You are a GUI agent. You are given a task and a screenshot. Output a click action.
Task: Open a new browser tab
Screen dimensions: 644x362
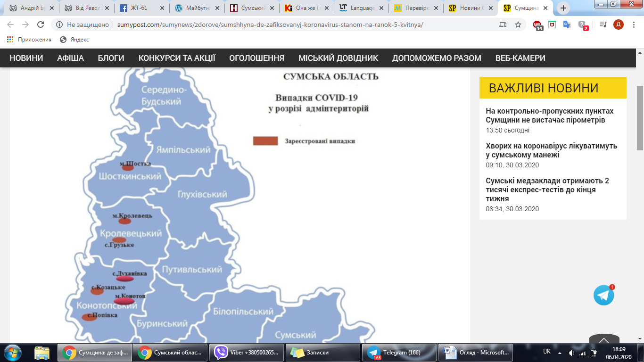point(564,8)
